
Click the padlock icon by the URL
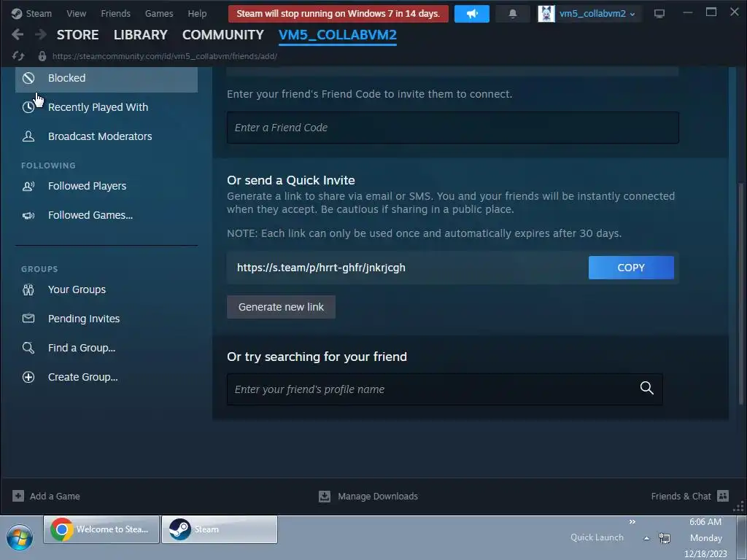[x=42, y=56]
